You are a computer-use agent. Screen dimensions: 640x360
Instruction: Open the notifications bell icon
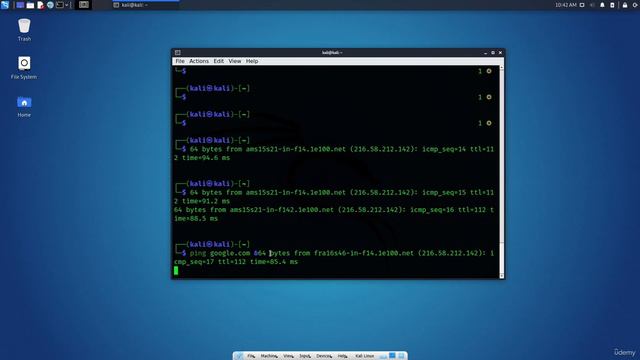[x=602, y=5]
